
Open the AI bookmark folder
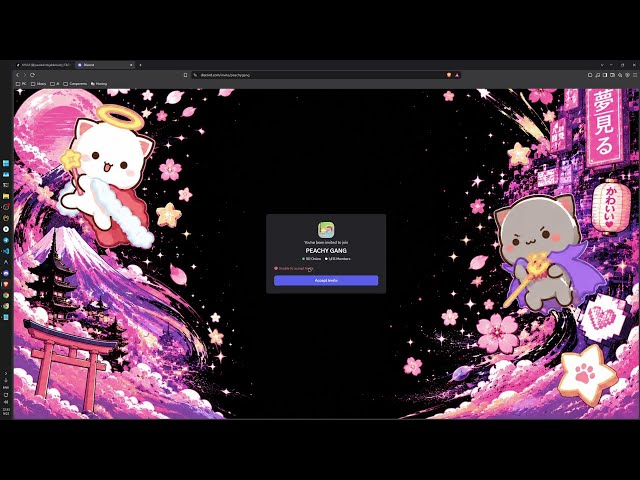tap(55, 84)
